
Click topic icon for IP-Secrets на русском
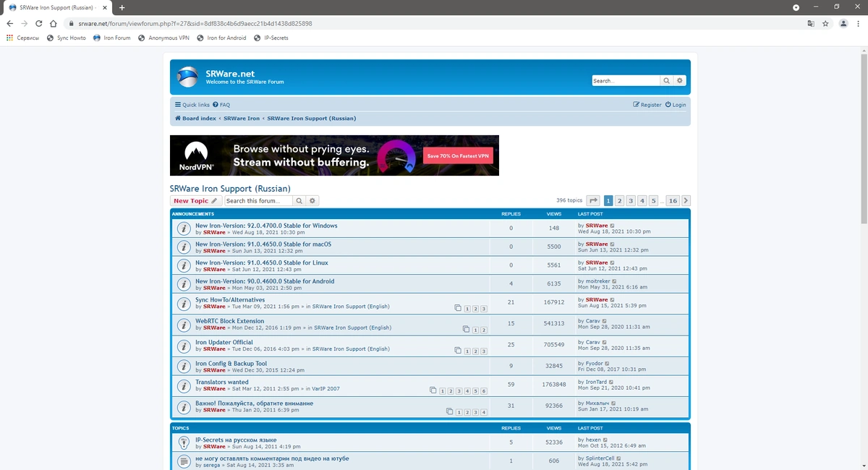pyautogui.click(x=184, y=443)
